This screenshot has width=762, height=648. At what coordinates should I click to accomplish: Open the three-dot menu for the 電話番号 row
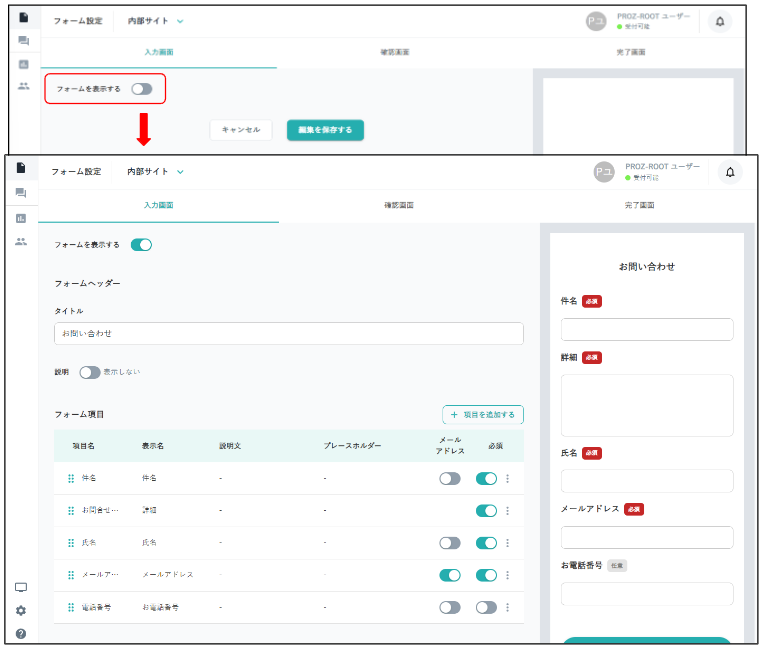(x=507, y=607)
